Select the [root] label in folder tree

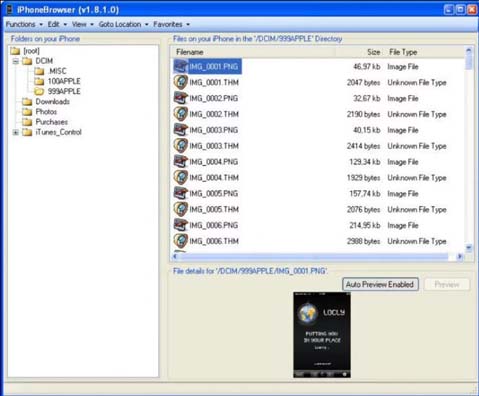[31, 51]
